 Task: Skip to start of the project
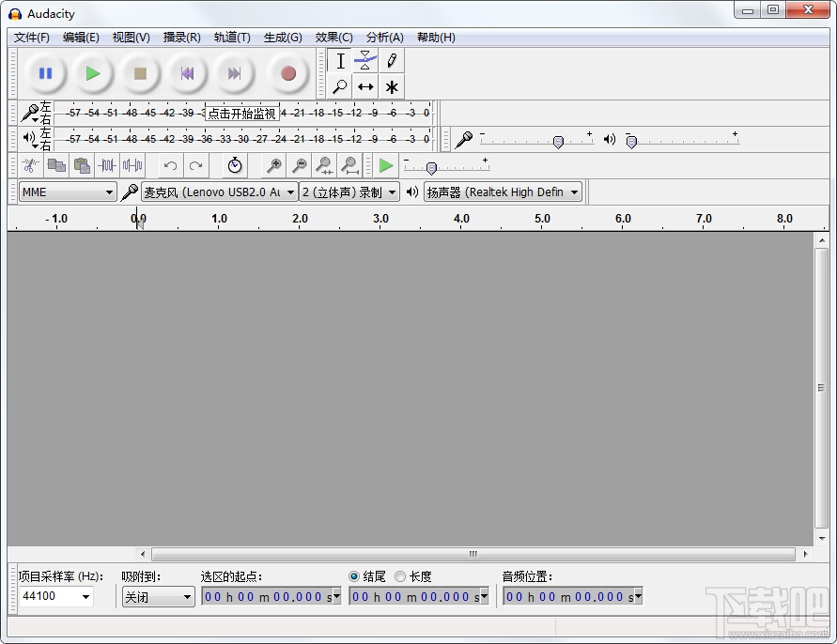tap(187, 73)
